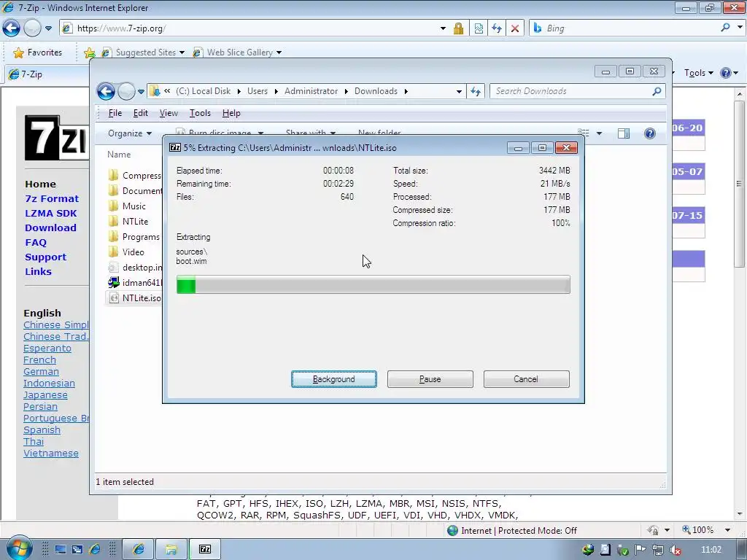Click the Action Center flag tray icon
Screen dimensions: 747x560
[640, 550]
